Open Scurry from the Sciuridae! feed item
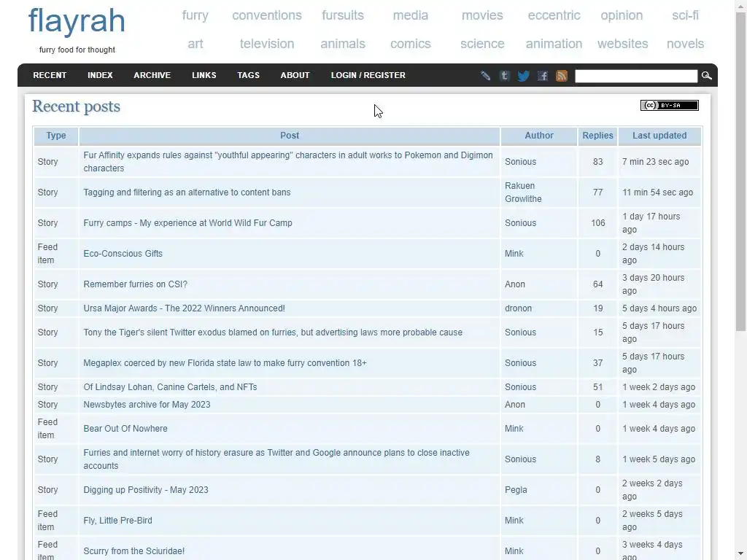The width and height of the screenshot is (747, 560). pos(134,551)
